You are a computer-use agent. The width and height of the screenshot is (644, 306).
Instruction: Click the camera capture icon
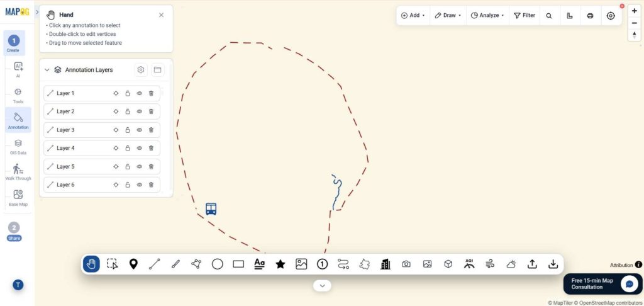coord(406,264)
